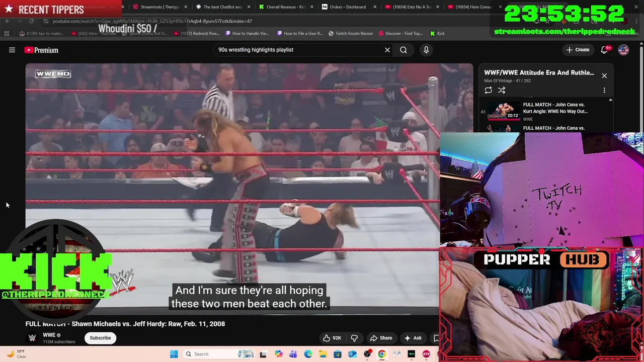This screenshot has width=644, height=362.
Task: Start voice search with the microphone
Action: coord(426,50)
